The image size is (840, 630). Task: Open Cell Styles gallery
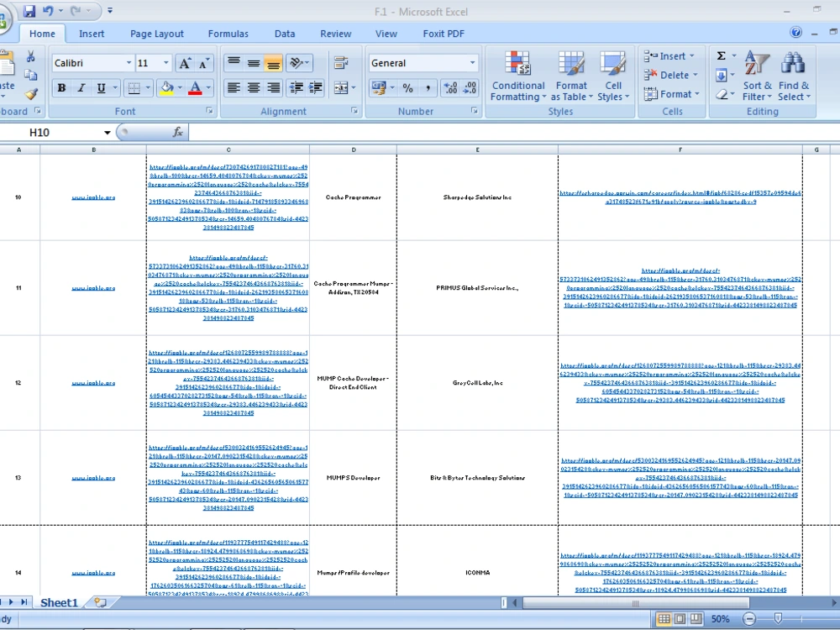pyautogui.click(x=613, y=76)
